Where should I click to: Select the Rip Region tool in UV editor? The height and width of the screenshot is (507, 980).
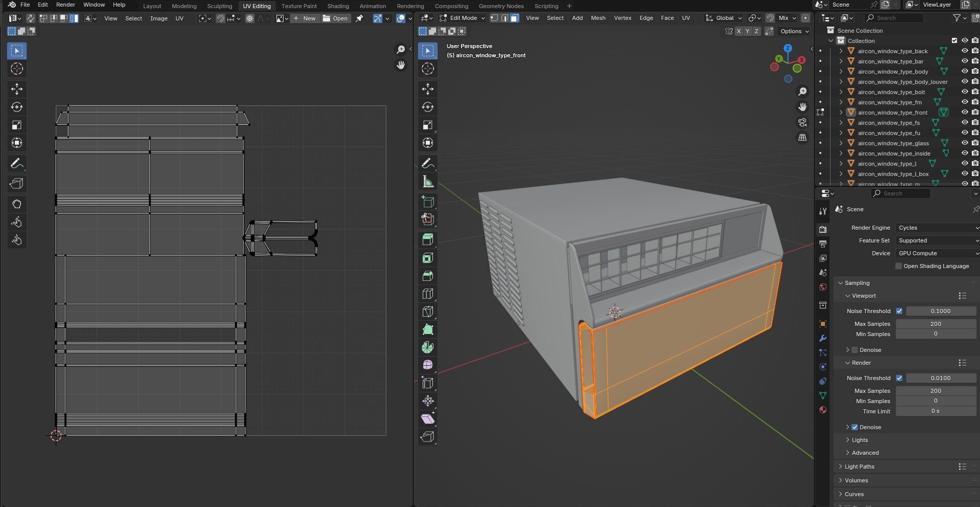(x=17, y=183)
